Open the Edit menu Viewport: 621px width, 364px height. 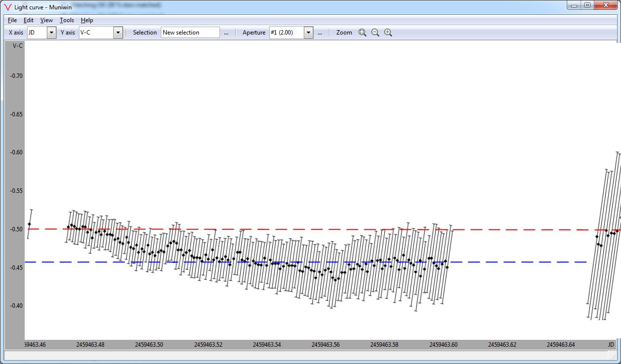[29, 20]
